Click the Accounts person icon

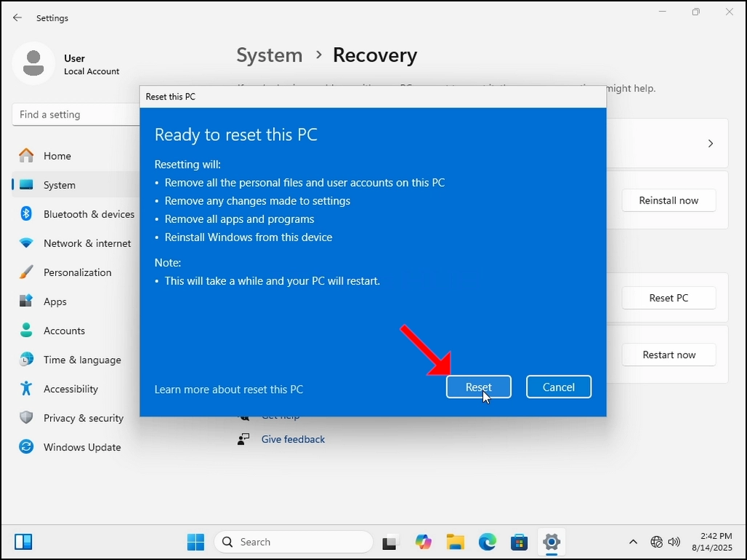click(26, 330)
